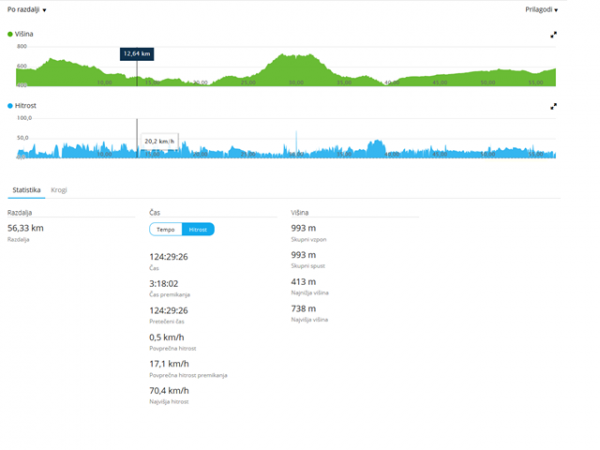
Task: Expand the Višina elevation chart to fullscreen
Action: [553, 34]
